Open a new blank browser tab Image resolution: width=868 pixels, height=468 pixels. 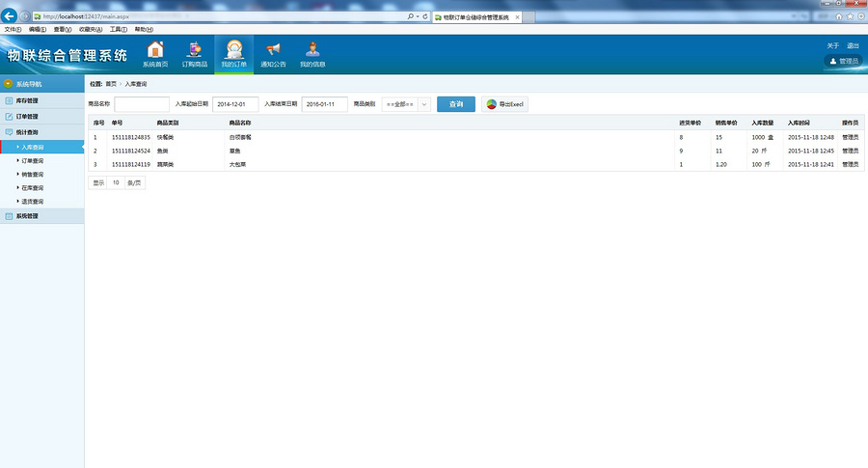[529, 17]
